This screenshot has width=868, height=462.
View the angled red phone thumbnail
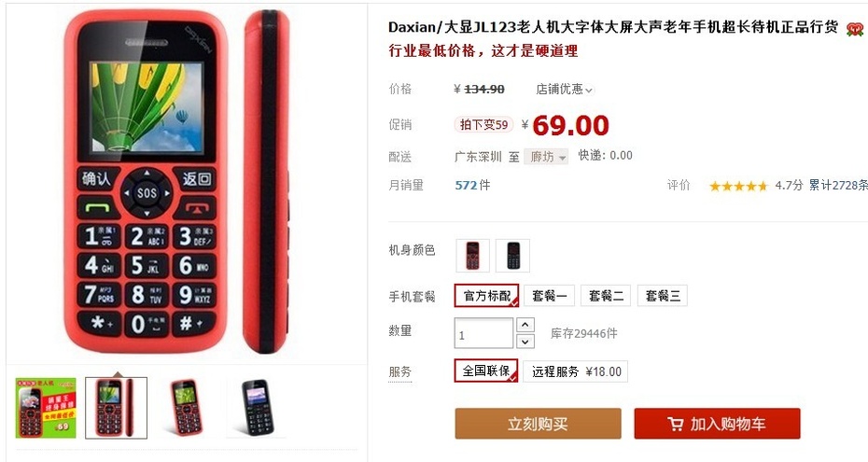pyautogui.click(x=187, y=408)
